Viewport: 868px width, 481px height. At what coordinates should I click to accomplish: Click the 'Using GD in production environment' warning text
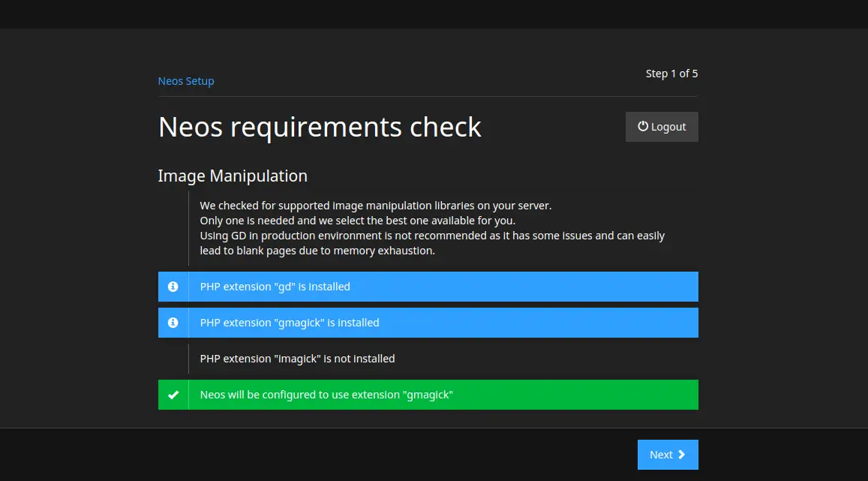coord(432,243)
